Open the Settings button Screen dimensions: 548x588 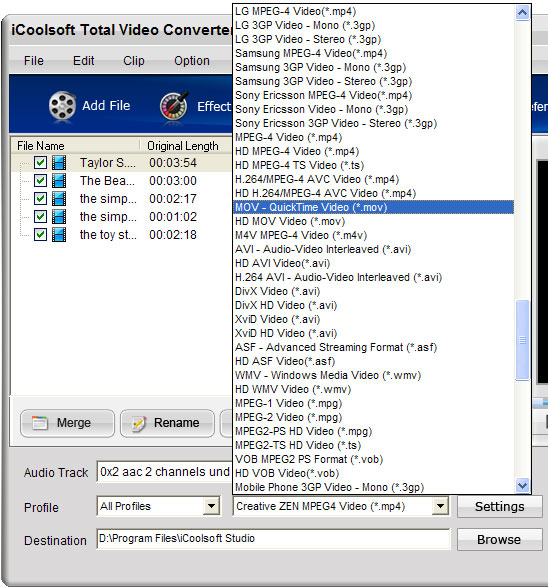(x=500, y=507)
